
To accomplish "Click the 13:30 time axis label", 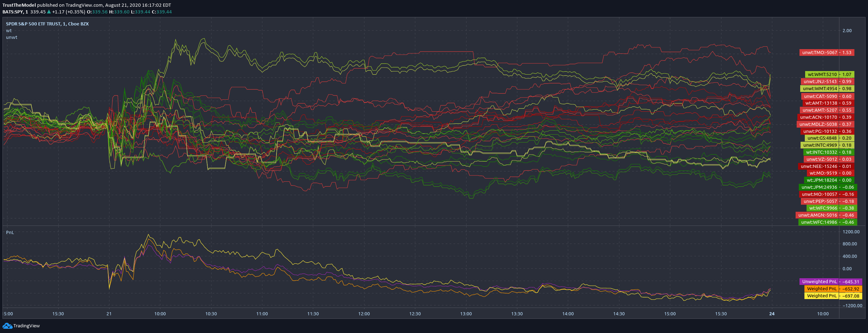I will (x=517, y=314).
